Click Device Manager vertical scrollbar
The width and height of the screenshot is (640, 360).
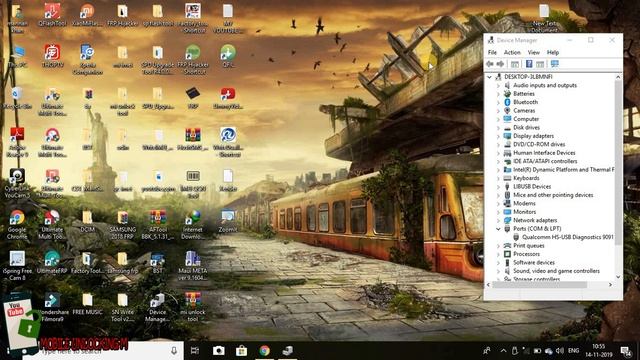tap(618, 163)
